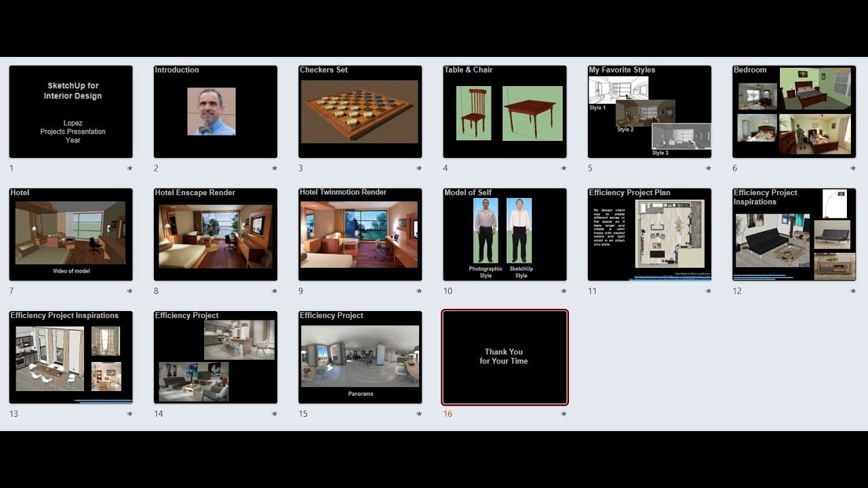The width and height of the screenshot is (868, 488).
Task: Select the Hotel Enscape Render slide
Action: pos(216,235)
